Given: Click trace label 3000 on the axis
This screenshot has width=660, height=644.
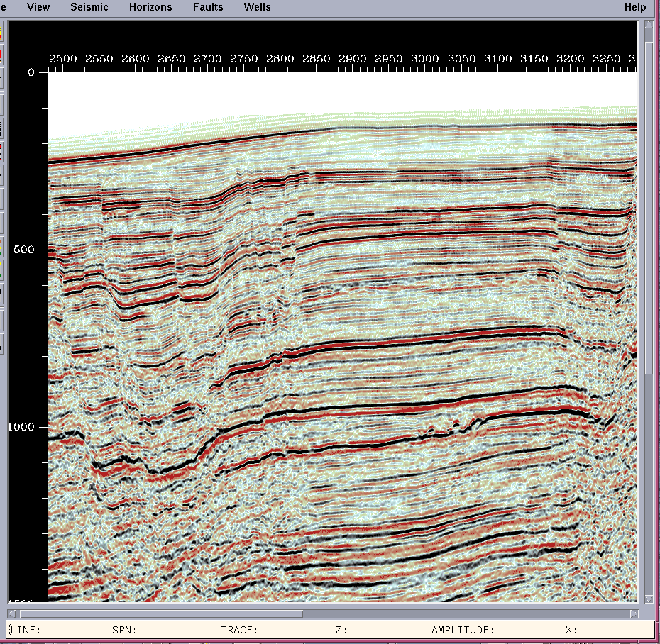Looking at the screenshot, I should click(x=424, y=59).
